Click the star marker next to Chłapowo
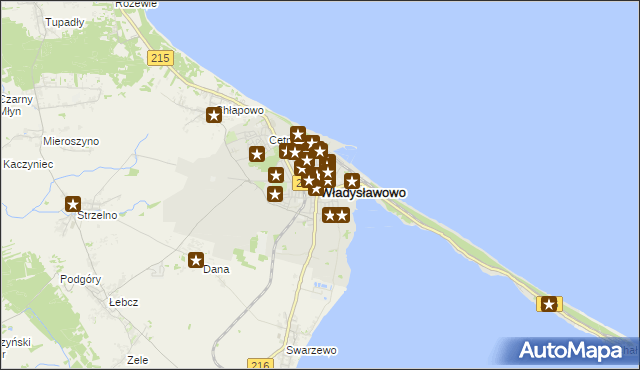Image resolution: width=640 pixels, height=370 pixels. pos(214,115)
